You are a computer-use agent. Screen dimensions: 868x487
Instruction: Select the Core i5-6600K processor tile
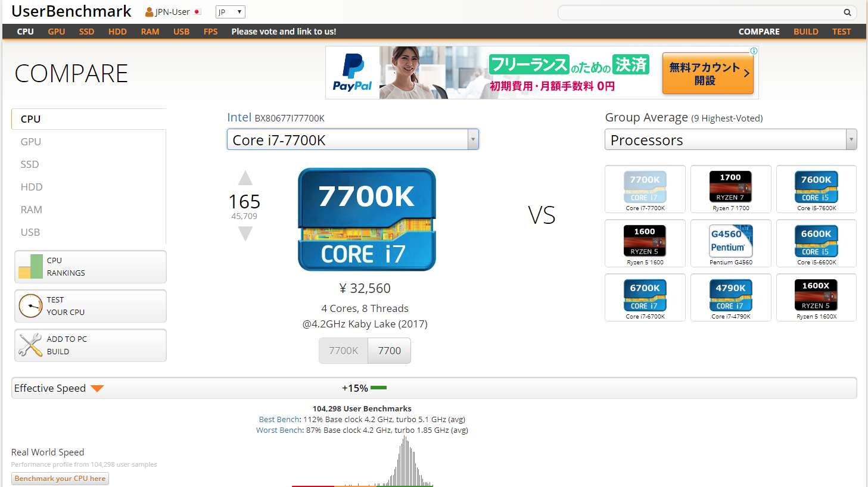[816, 243]
